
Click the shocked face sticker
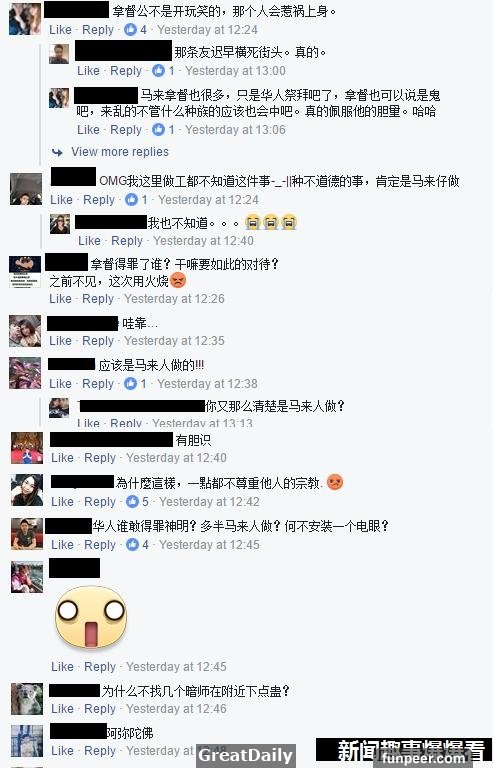click(91, 617)
